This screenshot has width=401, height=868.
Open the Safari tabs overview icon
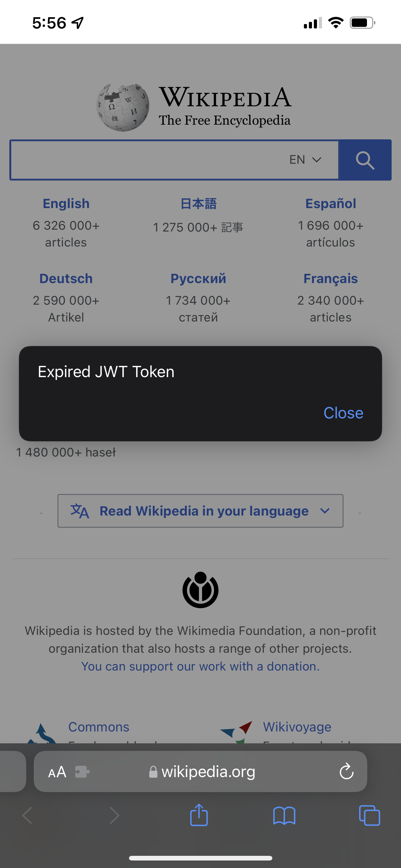coord(369,816)
